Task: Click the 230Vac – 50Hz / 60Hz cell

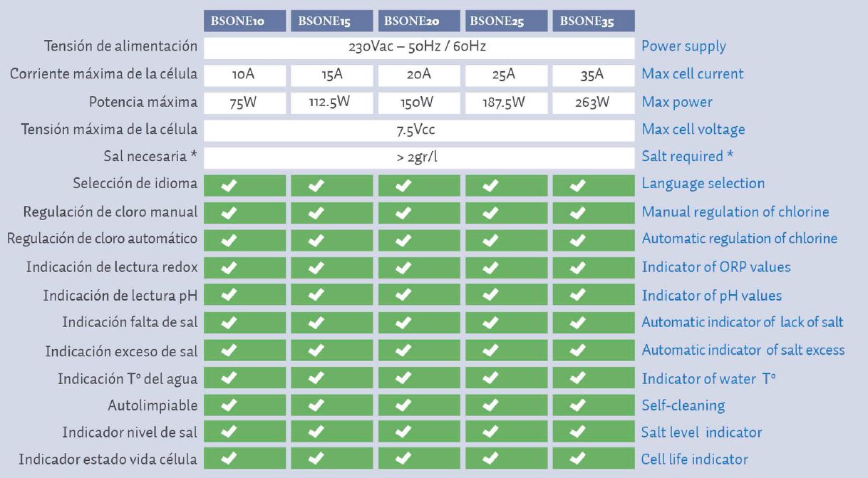Action: point(419,47)
